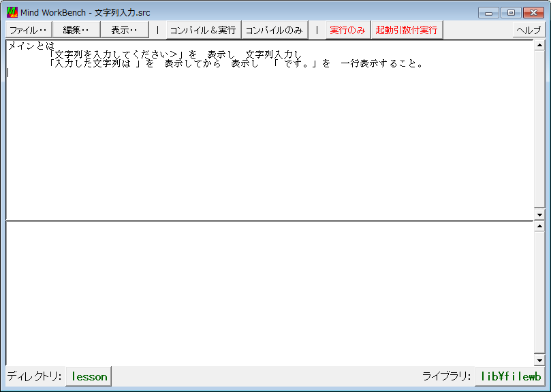Click the output pane scroll down arrow
Screen dimensions: 551x392
(x=539, y=360)
